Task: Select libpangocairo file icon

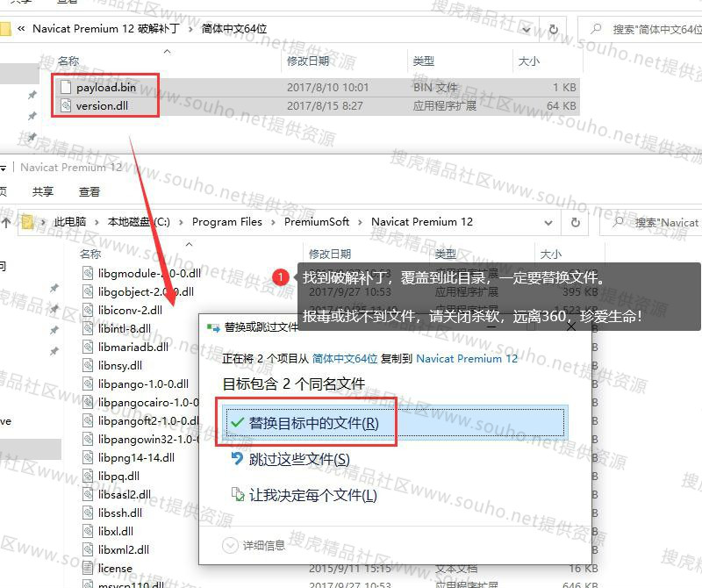Action: 89,402
